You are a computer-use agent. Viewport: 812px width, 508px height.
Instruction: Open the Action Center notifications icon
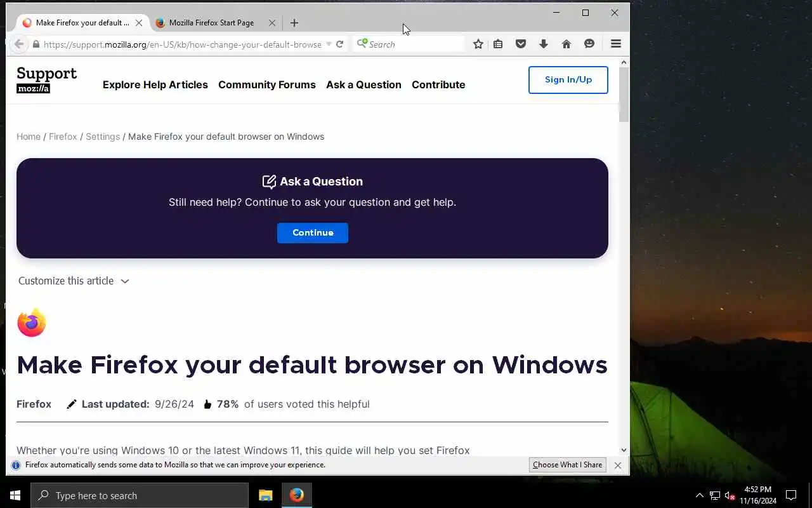791,495
